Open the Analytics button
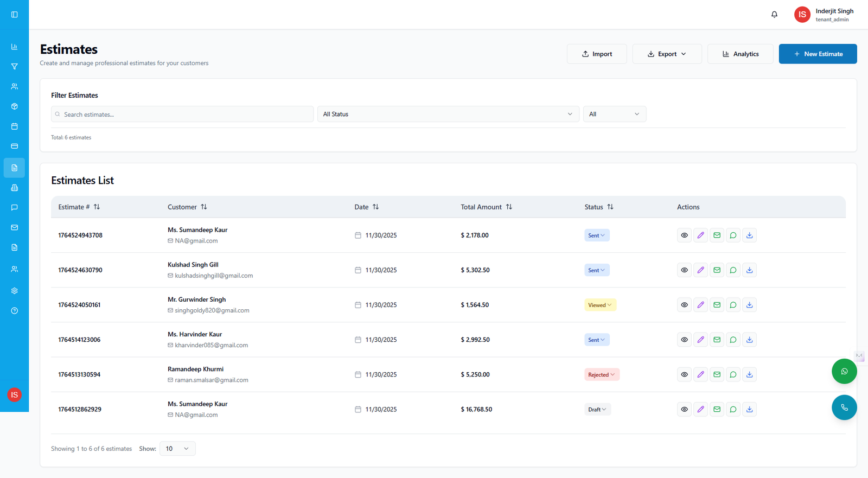The height and width of the screenshot is (478, 868). click(740, 54)
